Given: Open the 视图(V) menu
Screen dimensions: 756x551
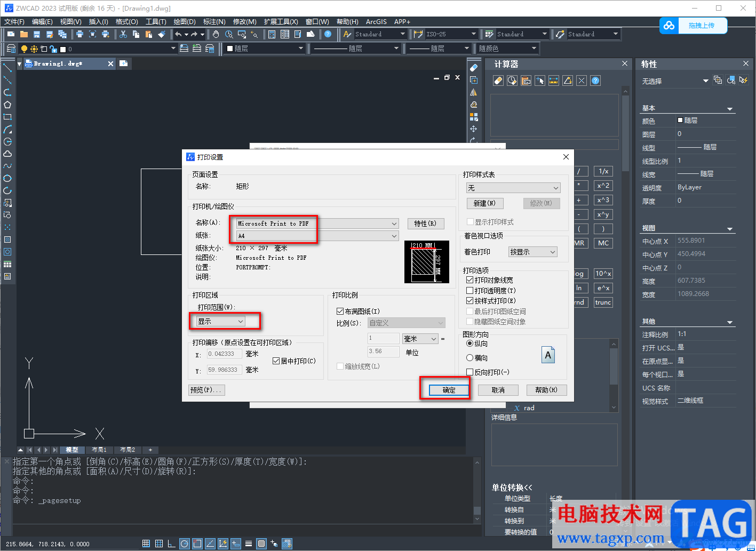Looking at the screenshot, I should coord(71,22).
